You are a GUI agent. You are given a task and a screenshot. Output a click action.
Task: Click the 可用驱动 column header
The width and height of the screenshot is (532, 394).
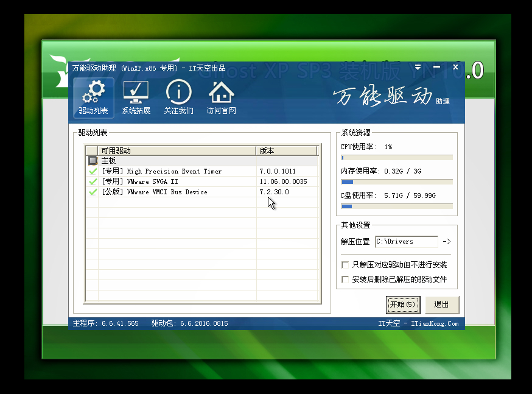pos(177,150)
